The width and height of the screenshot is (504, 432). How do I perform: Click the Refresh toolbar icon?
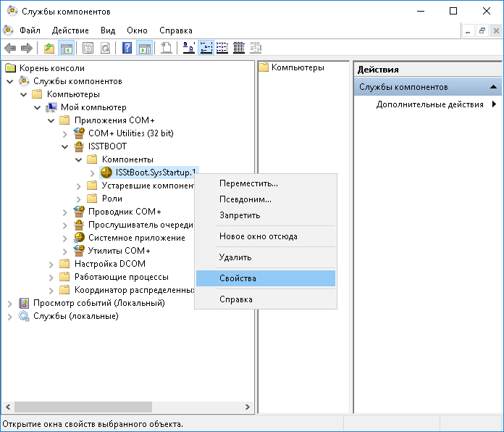click(x=105, y=49)
